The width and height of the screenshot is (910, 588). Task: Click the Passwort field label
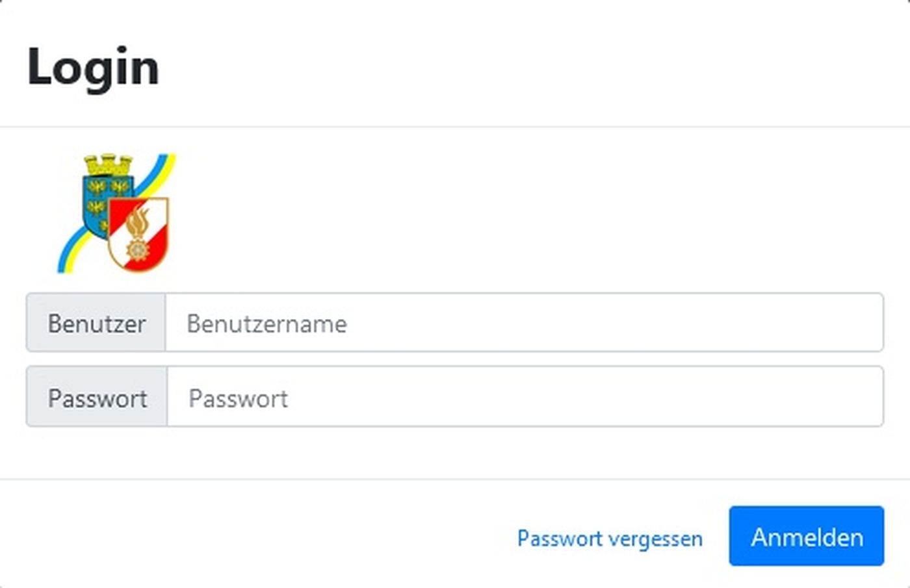pos(97,398)
